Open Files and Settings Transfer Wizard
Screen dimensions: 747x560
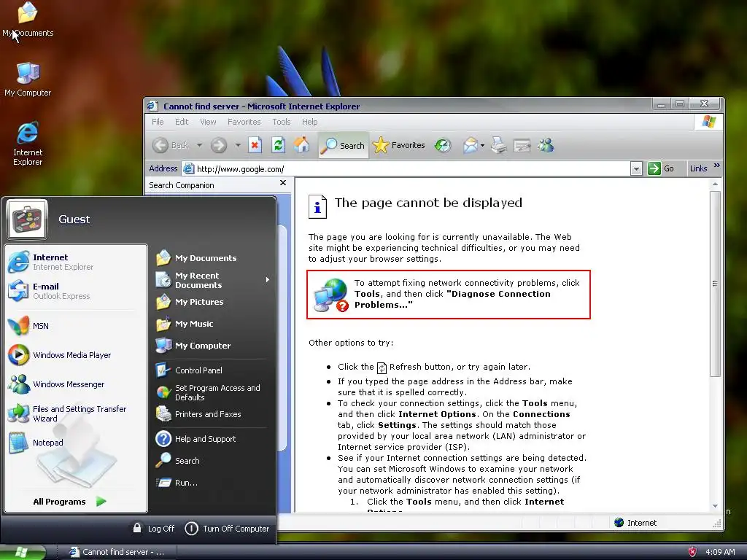[76, 413]
